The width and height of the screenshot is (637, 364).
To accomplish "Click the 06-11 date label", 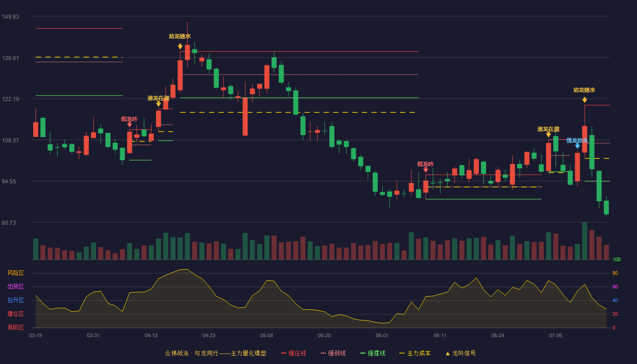I will click(440, 336).
